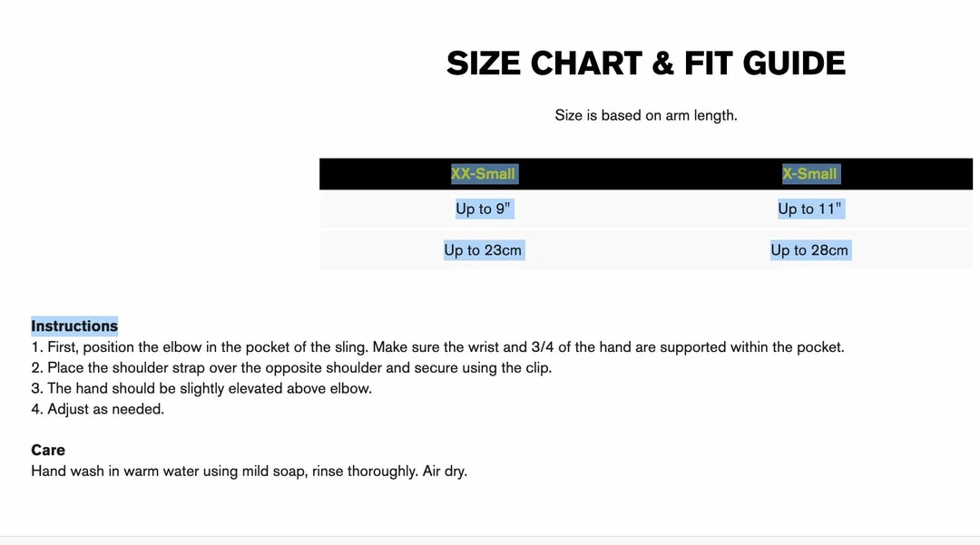
Task: Click the word SIZE in the page title
Action: coord(485,63)
